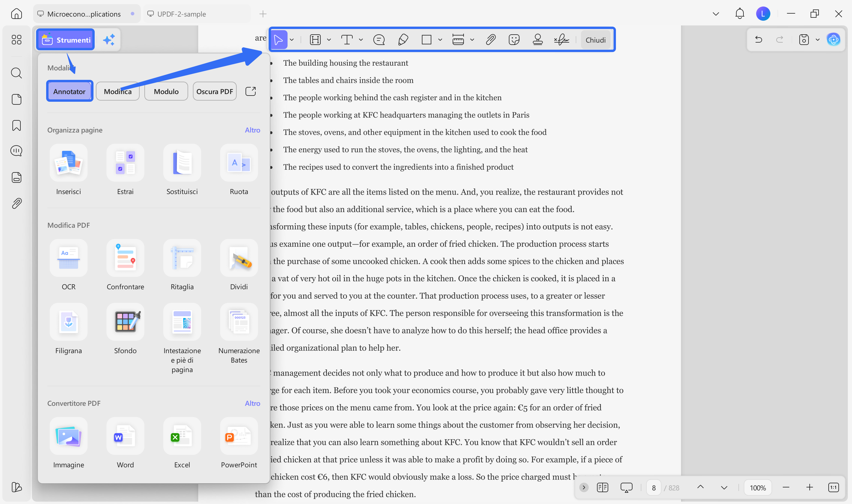Select the measurement ruler tool
852x504 pixels.
pyautogui.click(x=458, y=40)
